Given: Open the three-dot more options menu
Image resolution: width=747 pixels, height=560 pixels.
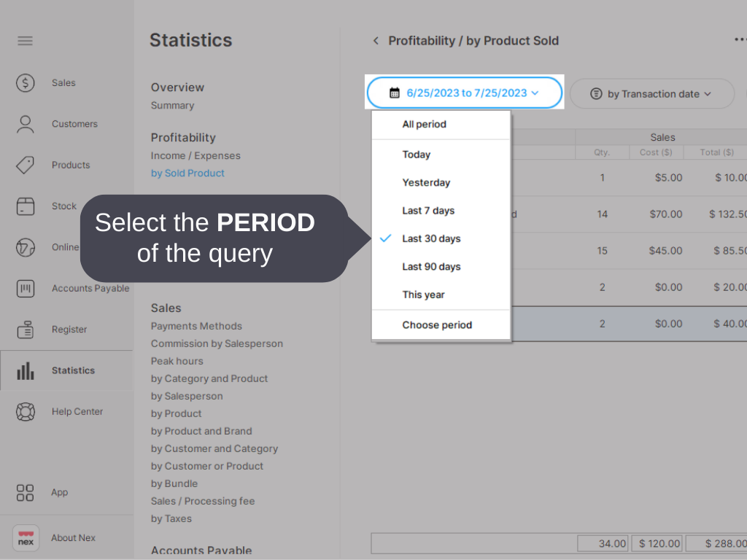Looking at the screenshot, I should coord(740,40).
